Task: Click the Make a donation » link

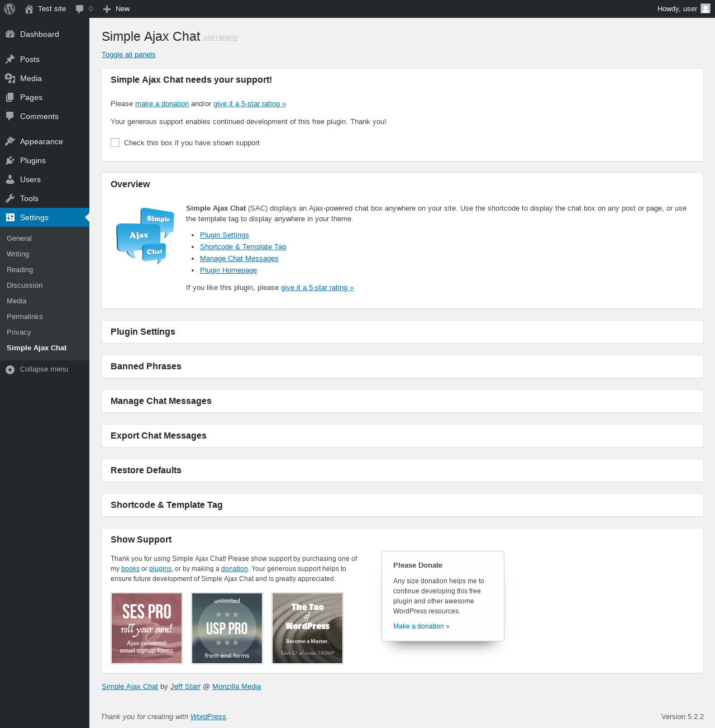Action: (421, 626)
